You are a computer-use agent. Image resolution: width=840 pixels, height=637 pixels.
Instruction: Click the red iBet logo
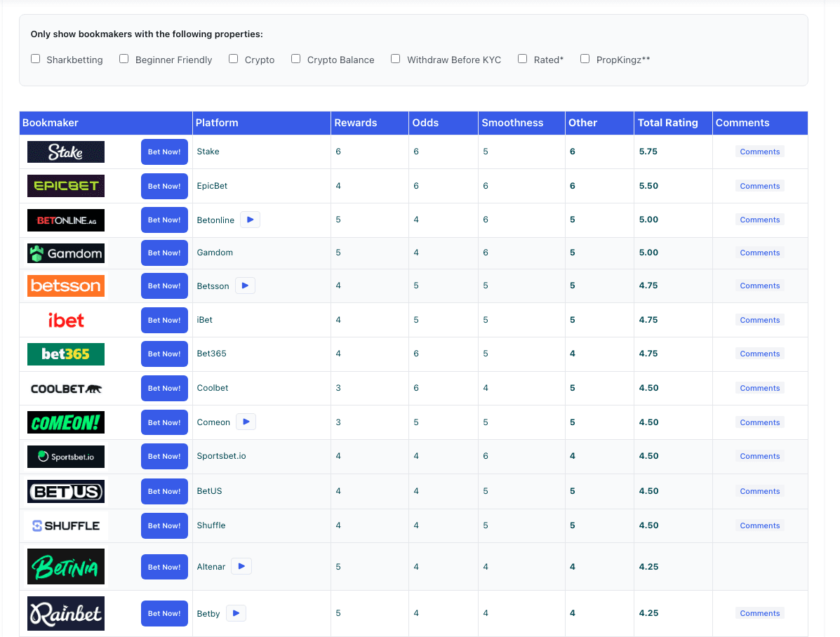click(66, 320)
